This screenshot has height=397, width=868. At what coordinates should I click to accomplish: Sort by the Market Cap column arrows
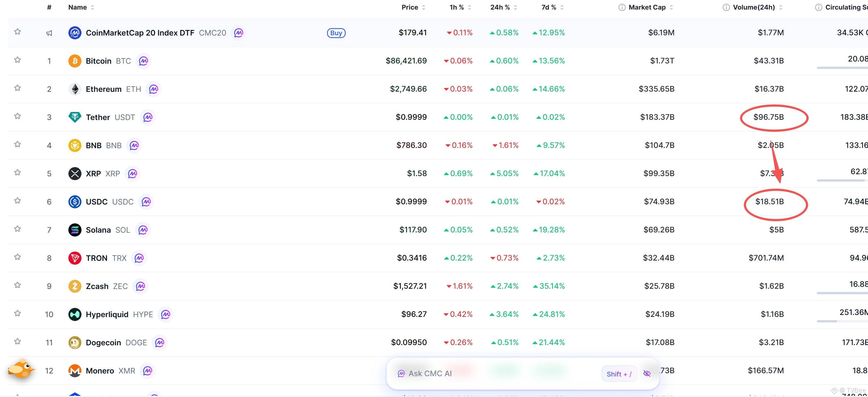coord(671,7)
